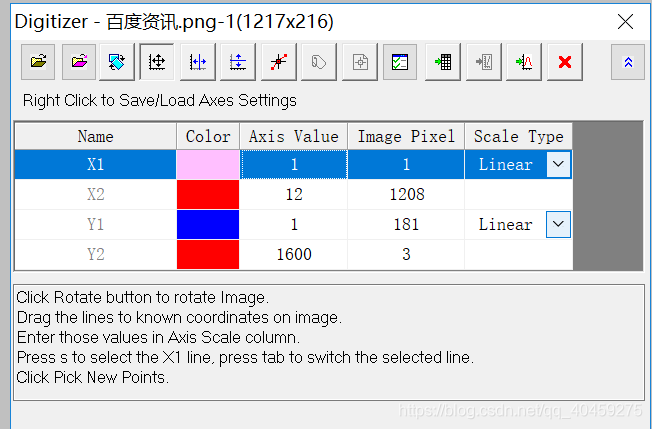This screenshot has height=429, width=652.
Task: Close the Digitizer window
Action: coord(625,22)
